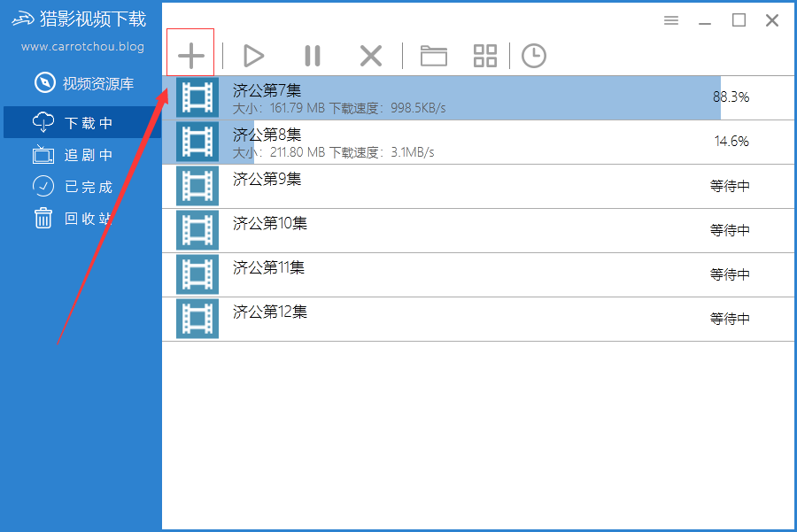Click the 88.3% progress value
The image size is (797, 532).
coord(731,97)
